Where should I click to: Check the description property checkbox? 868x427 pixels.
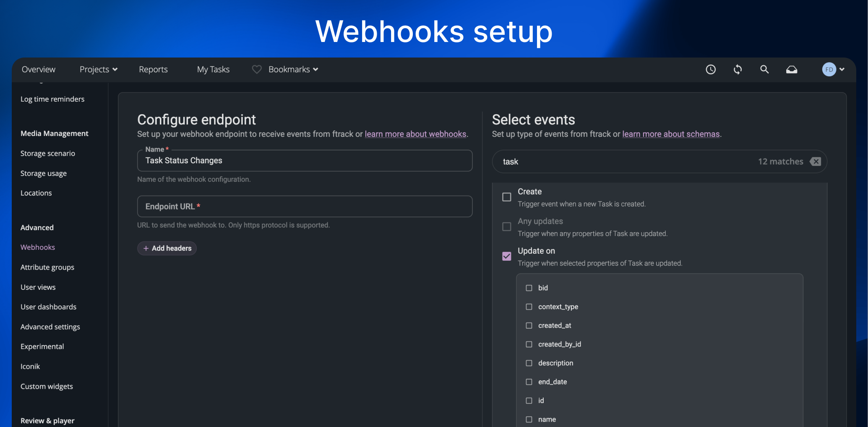coord(529,363)
